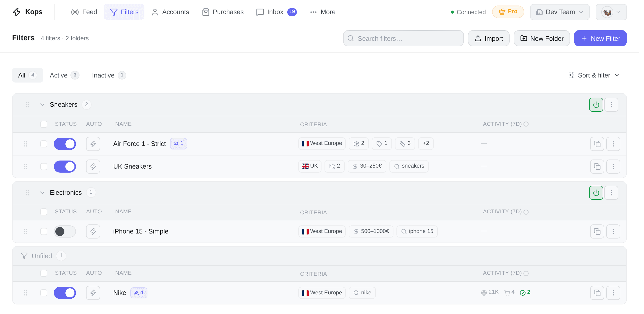644x314 pixels.
Task: Click Connected status indicator
Action: pyautogui.click(x=468, y=12)
